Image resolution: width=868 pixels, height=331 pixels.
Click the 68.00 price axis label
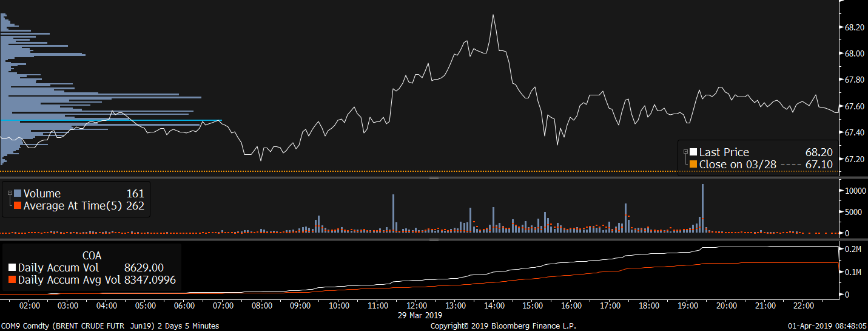(x=854, y=53)
